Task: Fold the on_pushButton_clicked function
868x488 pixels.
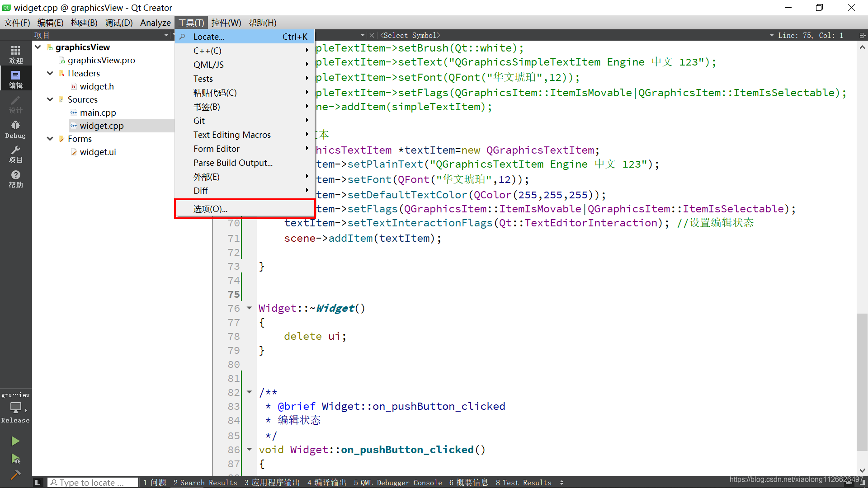Action: pos(249,449)
